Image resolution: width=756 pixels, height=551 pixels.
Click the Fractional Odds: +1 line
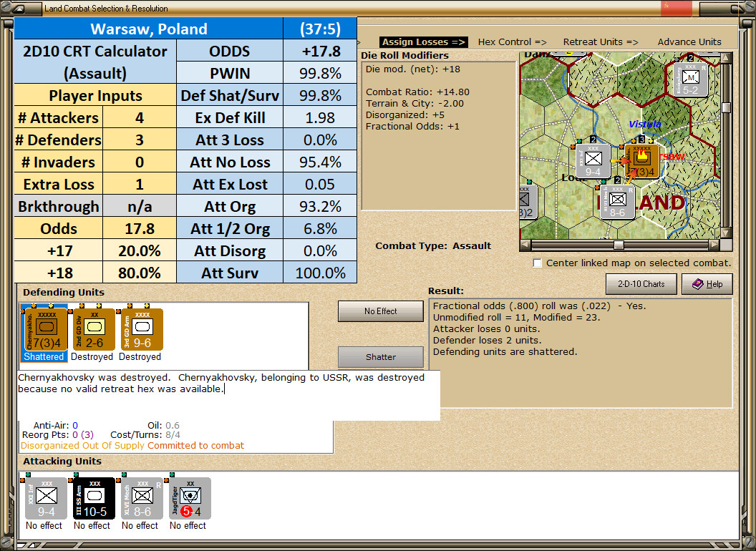point(412,127)
